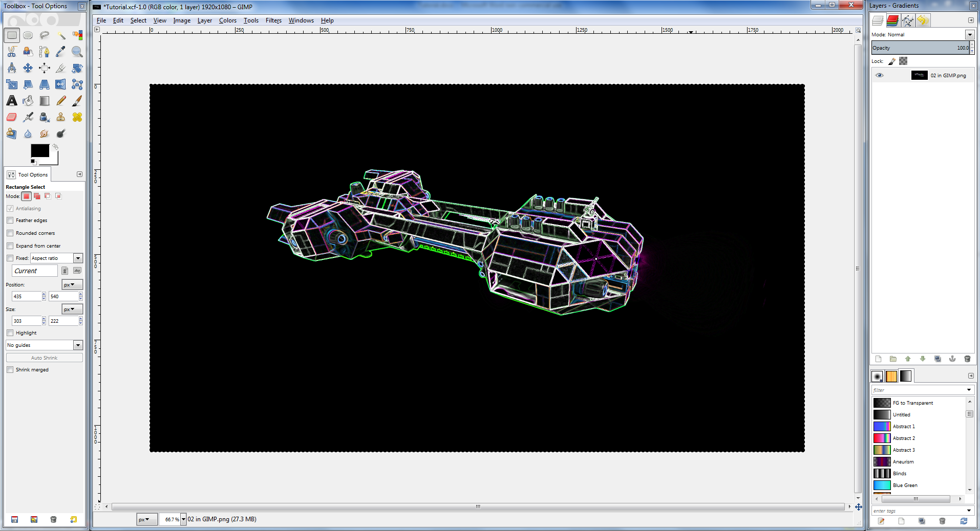Select the Eraser tool
Image resolution: width=980 pixels, height=531 pixels.
(12, 117)
